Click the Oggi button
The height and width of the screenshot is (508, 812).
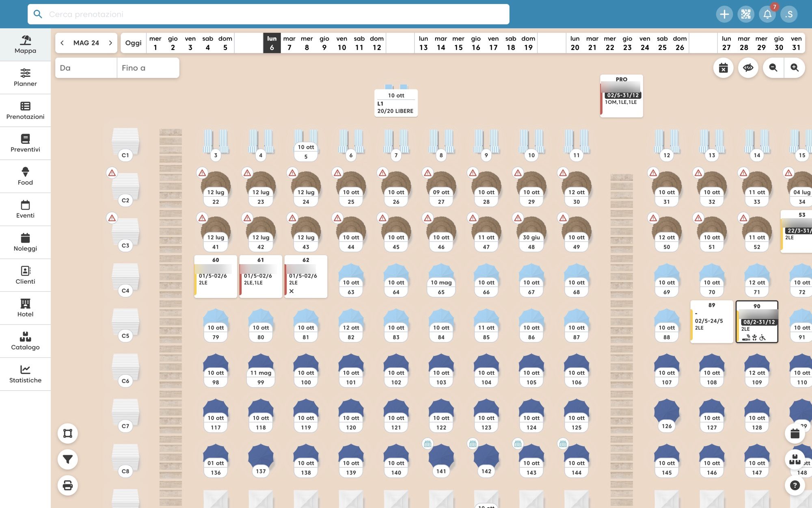133,43
